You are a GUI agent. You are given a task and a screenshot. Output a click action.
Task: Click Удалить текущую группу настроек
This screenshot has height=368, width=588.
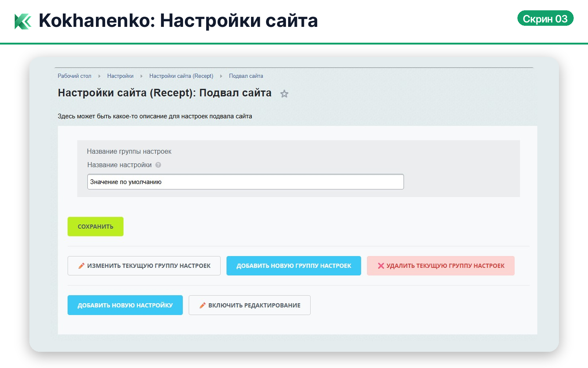coord(441,266)
